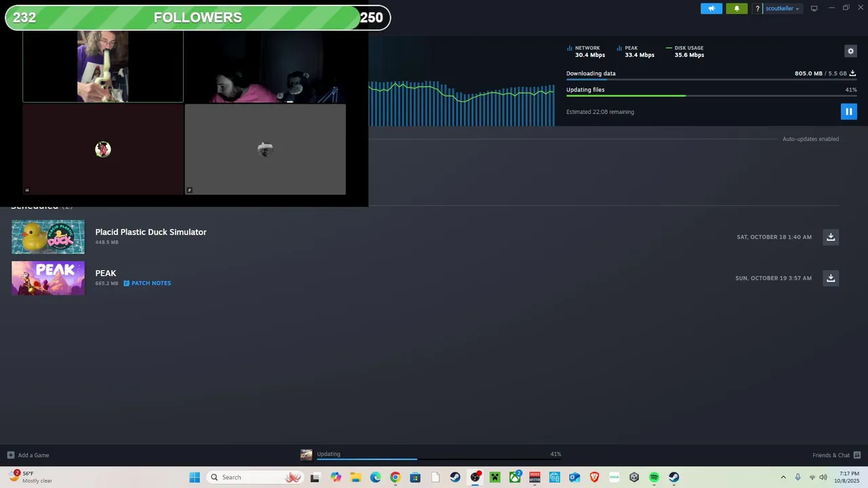
Task: Open Minecraft creeper icon on taskbar
Action: pos(495,477)
